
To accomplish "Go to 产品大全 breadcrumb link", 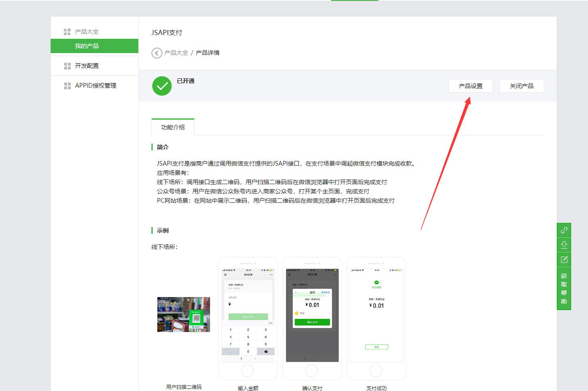I will [x=176, y=53].
